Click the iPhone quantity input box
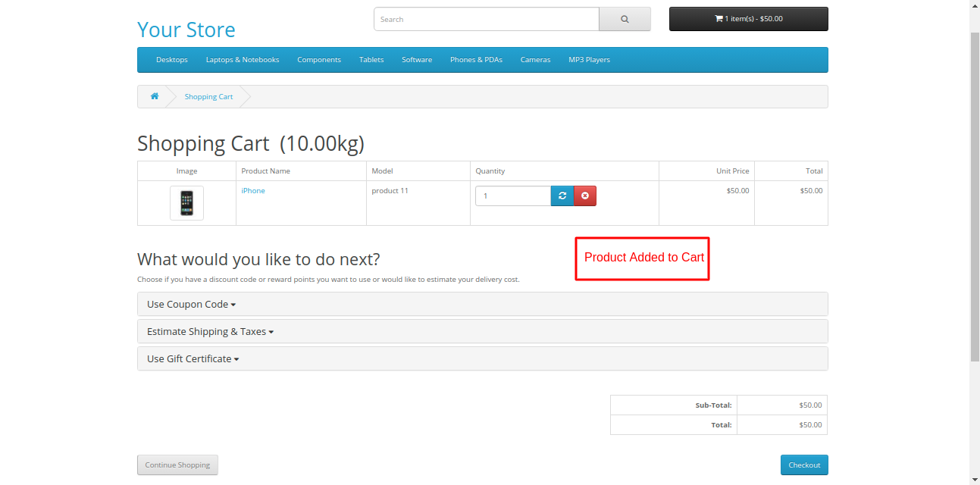The width and height of the screenshot is (980, 485). point(512,196)
